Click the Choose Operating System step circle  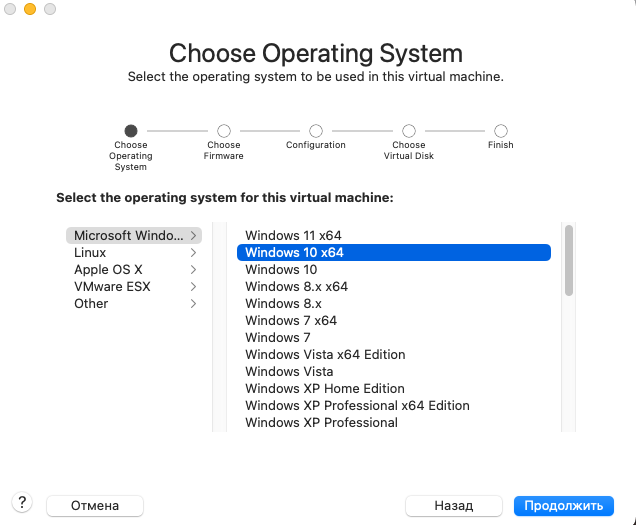point(131,131)
